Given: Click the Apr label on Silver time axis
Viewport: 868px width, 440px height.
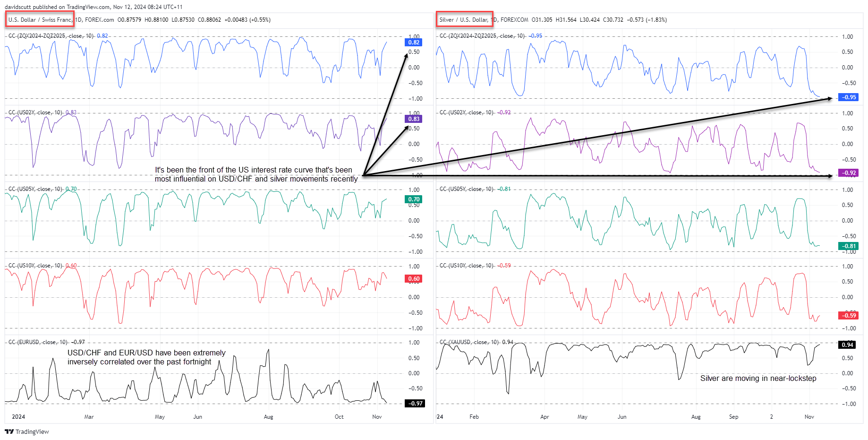Looking at the screenshot, I should point(545,417).
